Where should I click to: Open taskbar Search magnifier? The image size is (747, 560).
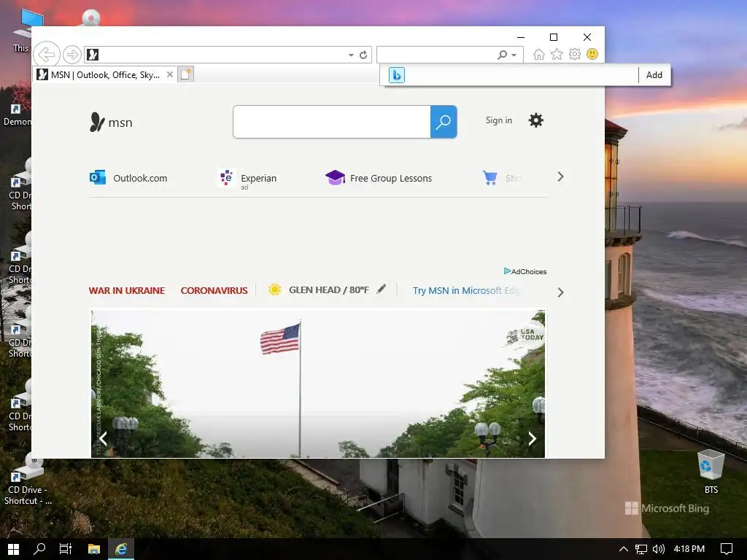[x=39, y=549]
